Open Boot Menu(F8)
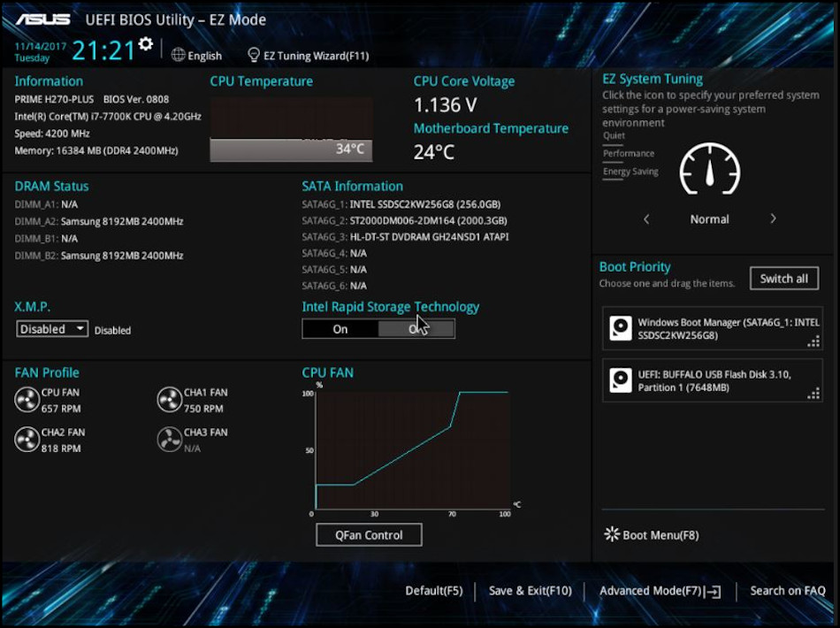Screen dimensions: 840x628 point(661,535)
